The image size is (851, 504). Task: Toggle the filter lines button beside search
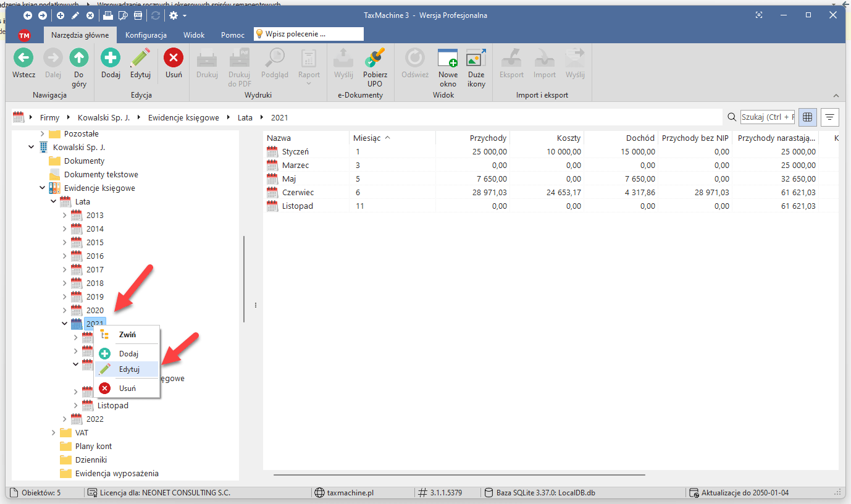click(x=829, y=117)
